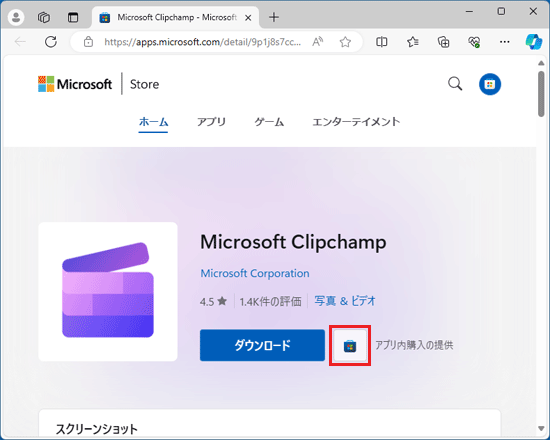Toggle split screen view icon

(x=382, y=42)
